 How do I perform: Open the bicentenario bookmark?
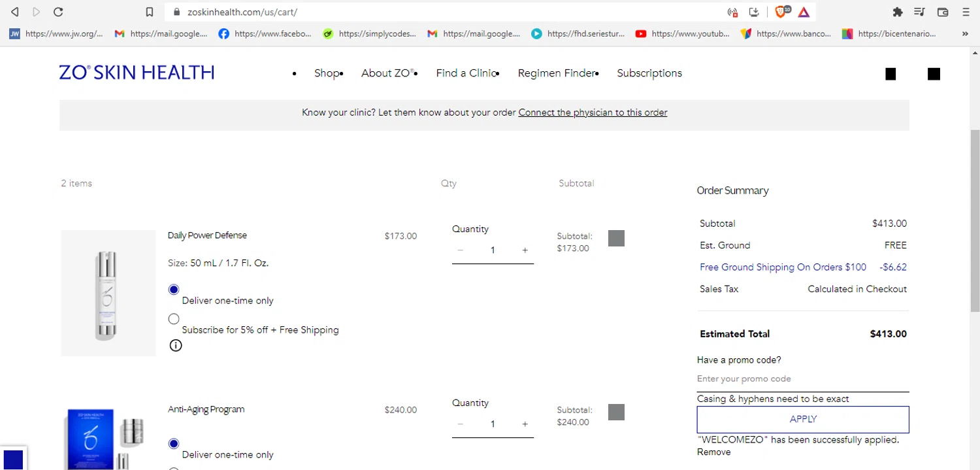(x=889, y=34)
